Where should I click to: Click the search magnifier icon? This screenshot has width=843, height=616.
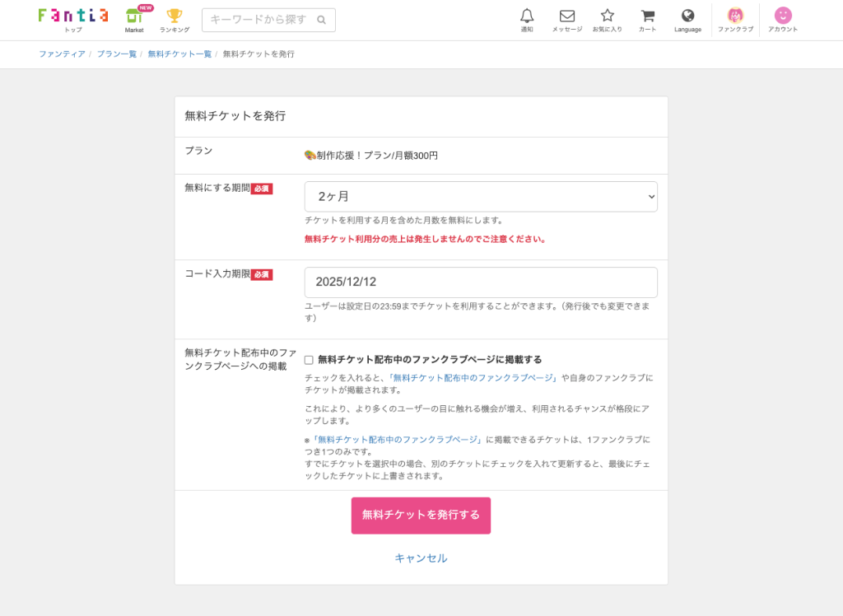pyautogui.click(x=321, y=20)
